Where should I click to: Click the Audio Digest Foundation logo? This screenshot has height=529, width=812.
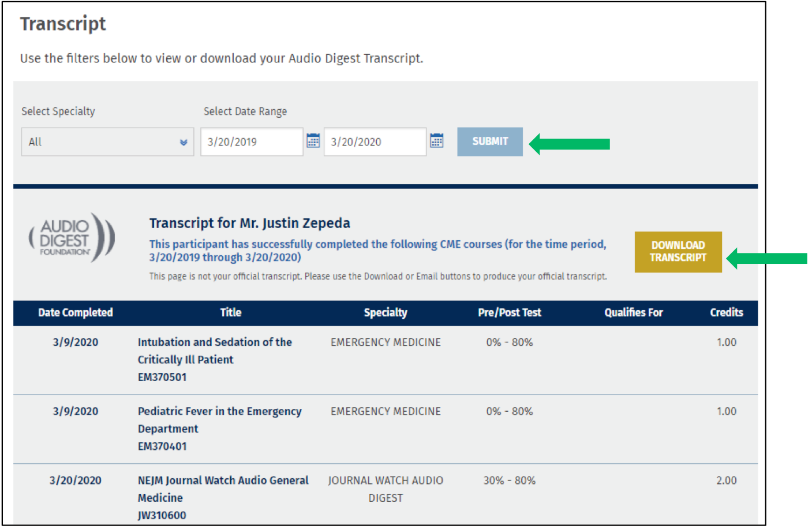click(72, 238)
